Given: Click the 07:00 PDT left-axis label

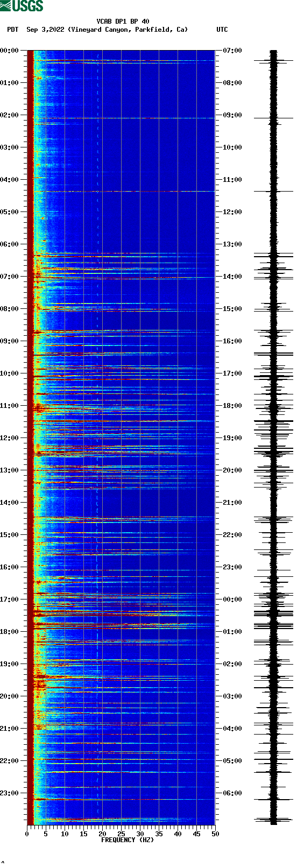Looking at the screenshot, I should tap(10, 277).
